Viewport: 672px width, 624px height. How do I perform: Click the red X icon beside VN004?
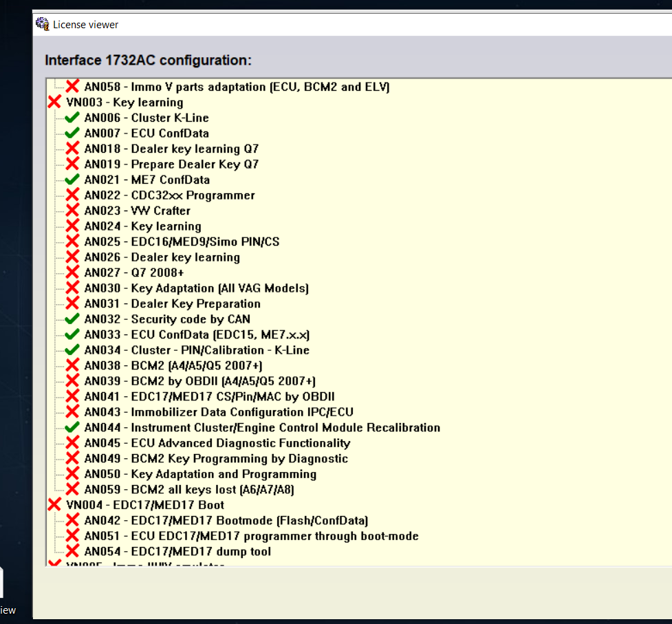[x=54, y=504]
